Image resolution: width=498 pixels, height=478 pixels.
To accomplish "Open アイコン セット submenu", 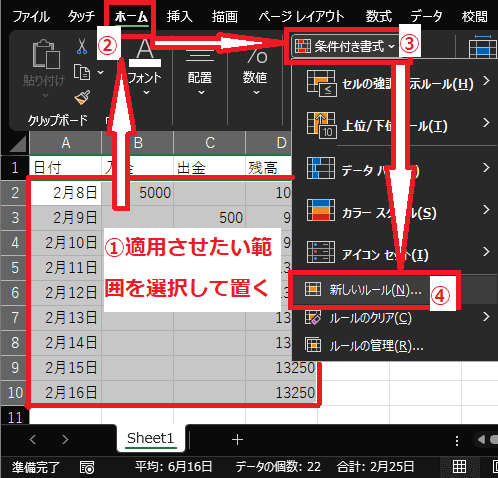I will [395, 254].
